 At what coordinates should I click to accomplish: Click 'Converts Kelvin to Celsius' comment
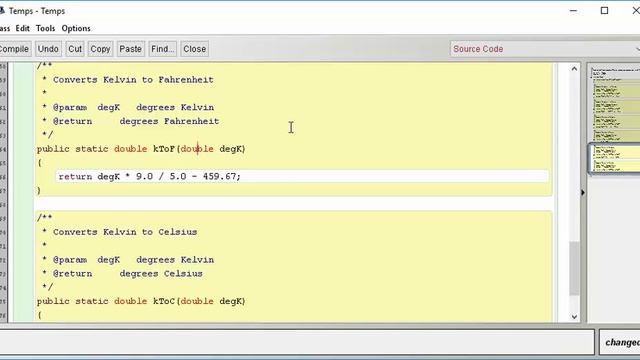tap(125, 232)
